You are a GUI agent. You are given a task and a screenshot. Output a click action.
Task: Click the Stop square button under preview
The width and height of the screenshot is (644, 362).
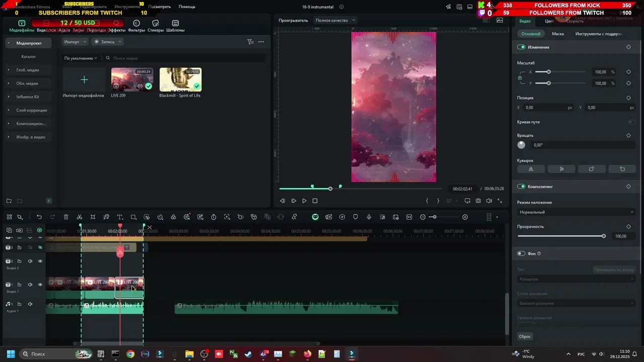[315, 201]
